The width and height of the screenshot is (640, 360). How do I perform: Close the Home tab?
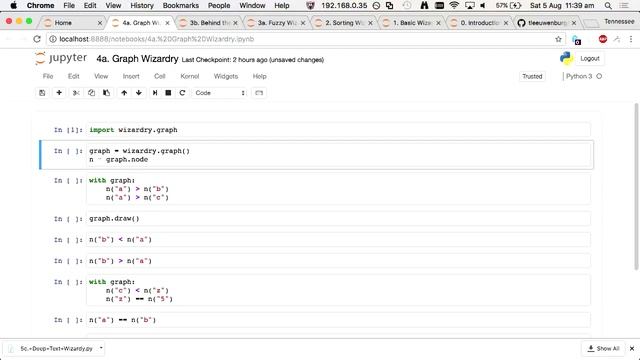(x=100, y=23)
